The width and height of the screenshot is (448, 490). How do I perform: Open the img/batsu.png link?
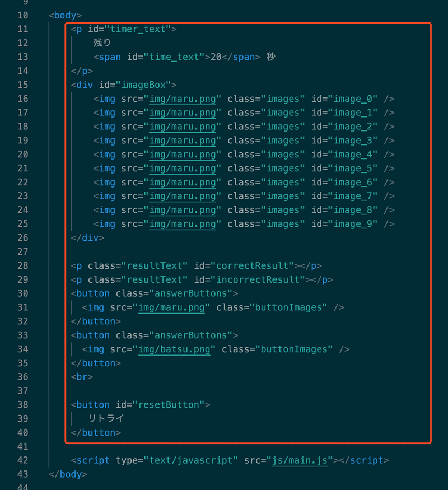174,349
